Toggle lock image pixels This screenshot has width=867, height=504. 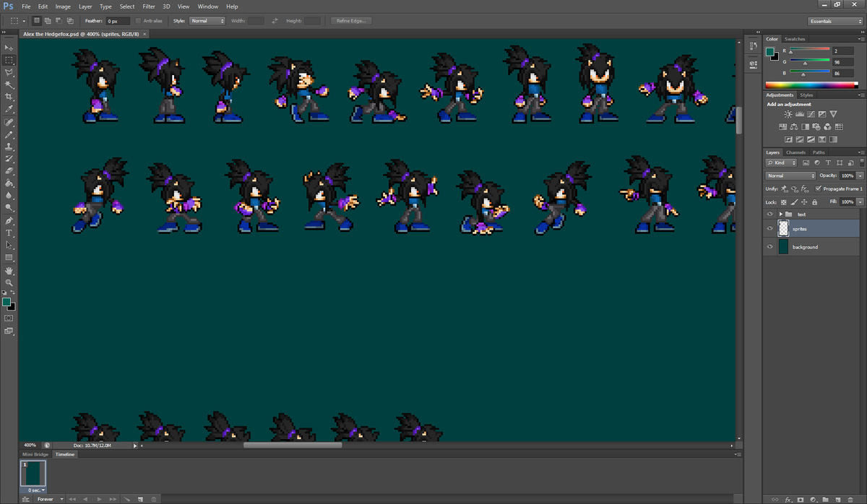794,201
